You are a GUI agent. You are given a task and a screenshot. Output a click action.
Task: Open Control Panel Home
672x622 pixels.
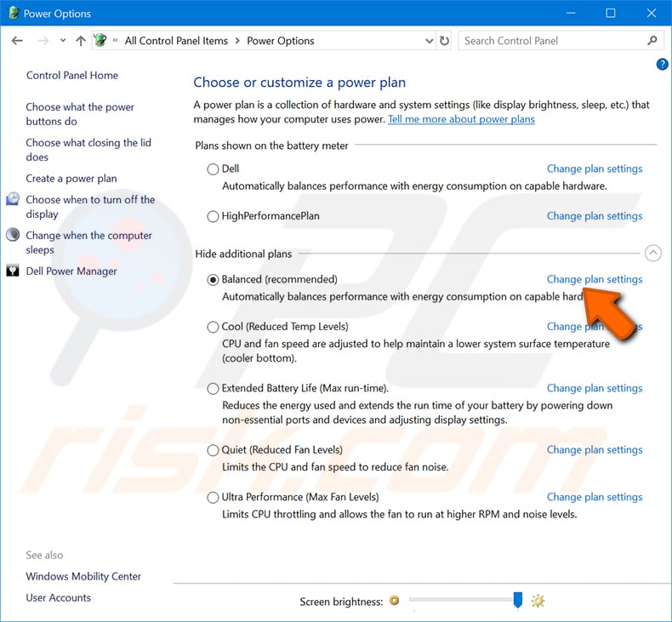pos(72,76)
